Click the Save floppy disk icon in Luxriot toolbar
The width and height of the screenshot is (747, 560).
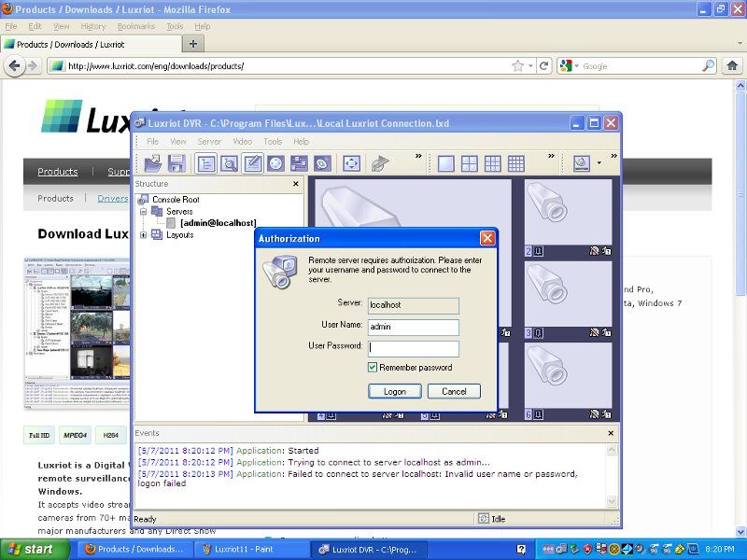pyautogui.click(x=176, y=163)
